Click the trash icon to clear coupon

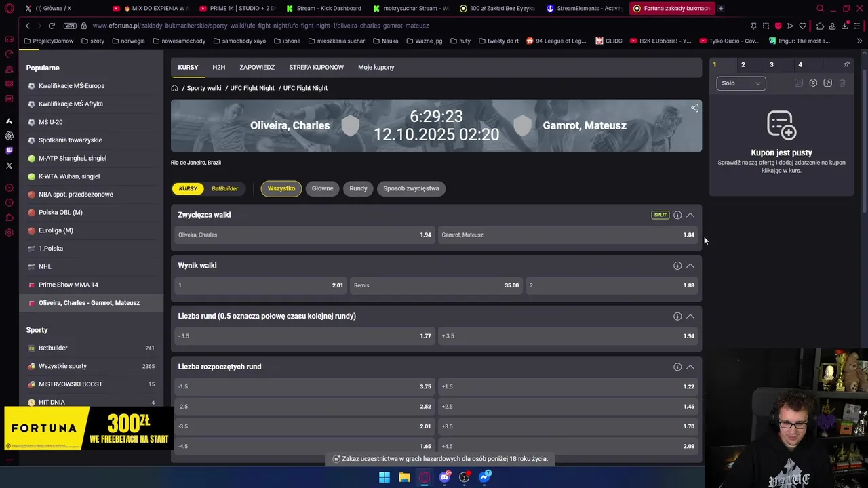(x=842, y=83)
